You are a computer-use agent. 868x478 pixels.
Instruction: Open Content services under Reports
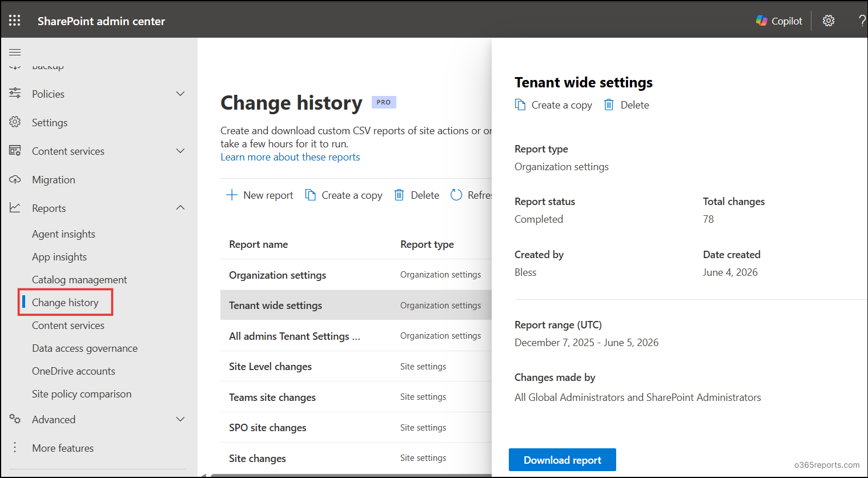[x=68, y=325]
